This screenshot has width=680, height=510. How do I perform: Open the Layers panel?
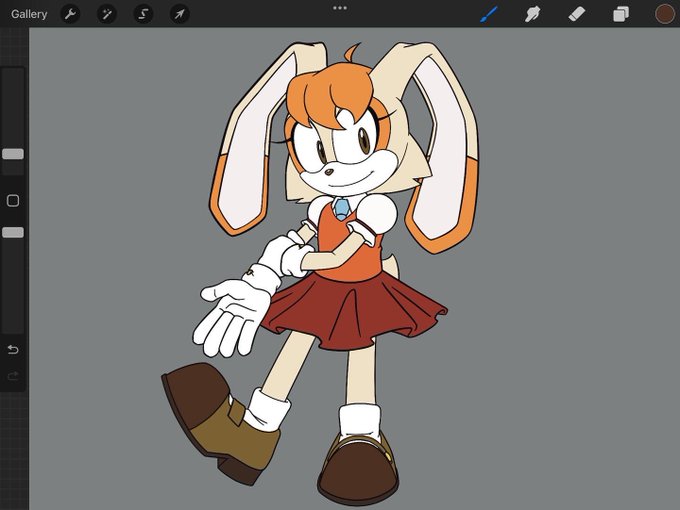[x=621, y=14]
